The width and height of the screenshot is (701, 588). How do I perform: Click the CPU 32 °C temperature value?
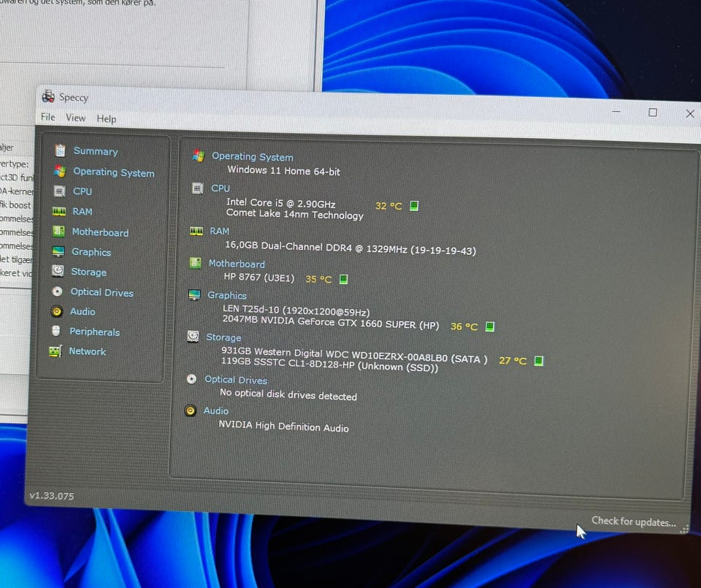pyautogui.click(x=388, y=206)
